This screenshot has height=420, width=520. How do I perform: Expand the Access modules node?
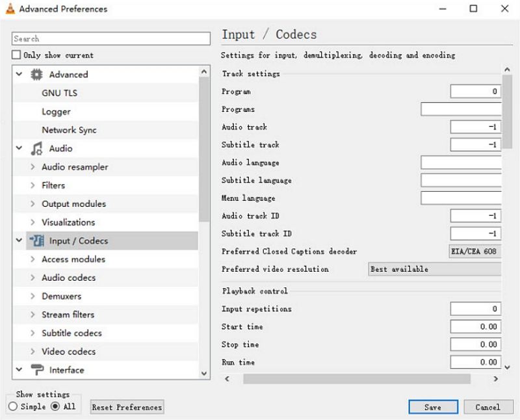[32, 259]
